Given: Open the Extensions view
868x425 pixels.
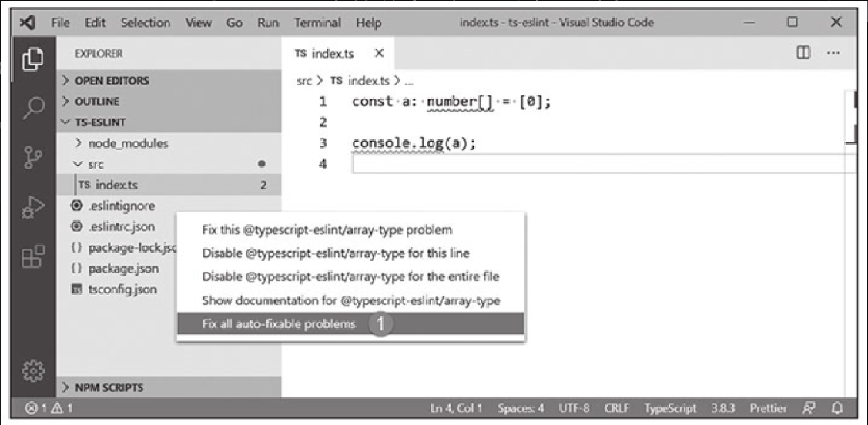Looking at the screenshot, I should coord(32,257).
